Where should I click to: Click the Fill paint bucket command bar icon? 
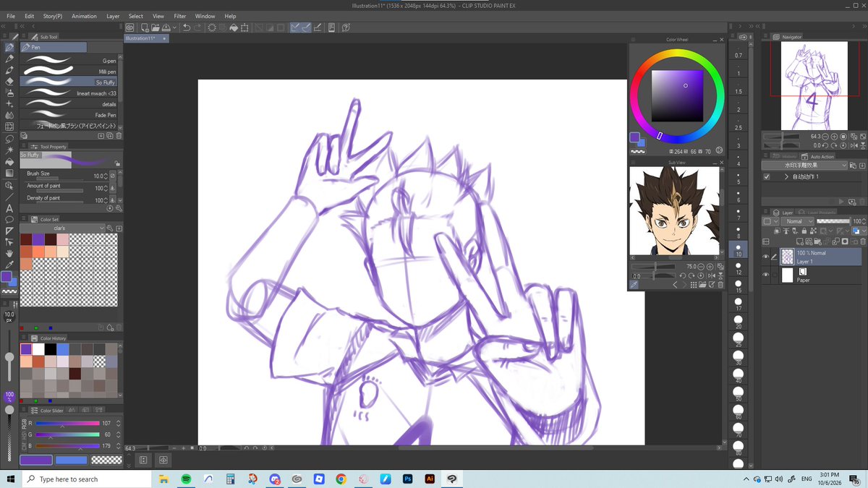(234, 27)
